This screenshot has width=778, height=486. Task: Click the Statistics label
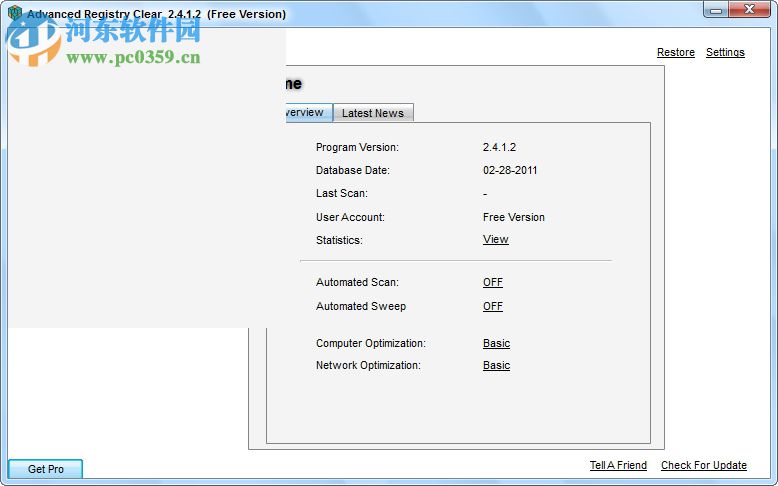tap(339, 240)
